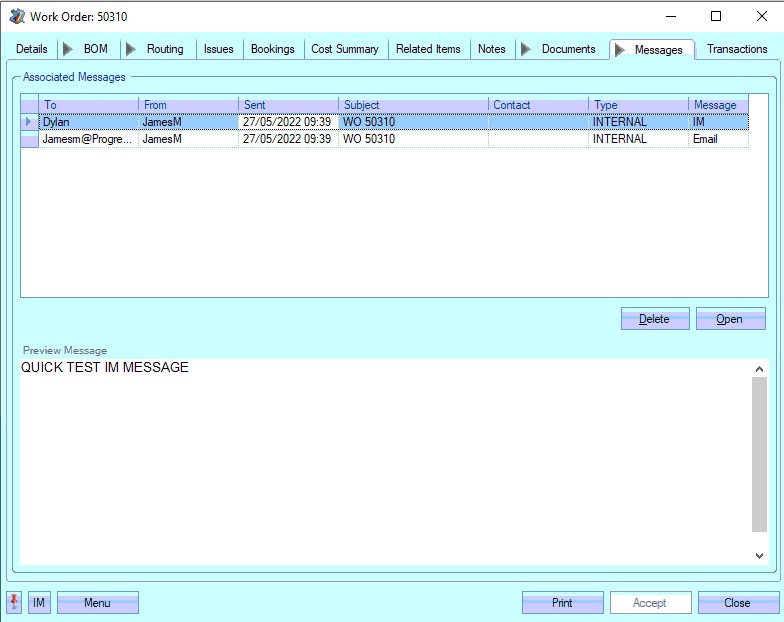Open the Menu button
784x622 pixels.
pos(98,603)
